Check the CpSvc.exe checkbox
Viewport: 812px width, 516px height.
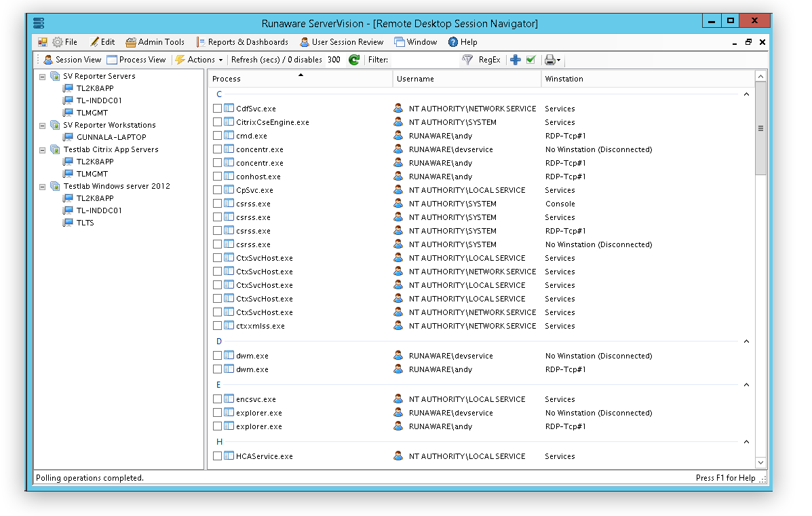pos(218,190)
